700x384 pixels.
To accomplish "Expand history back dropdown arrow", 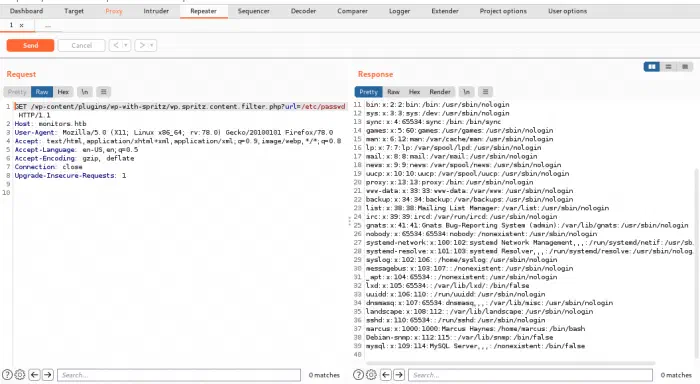I will coord(126,45).
